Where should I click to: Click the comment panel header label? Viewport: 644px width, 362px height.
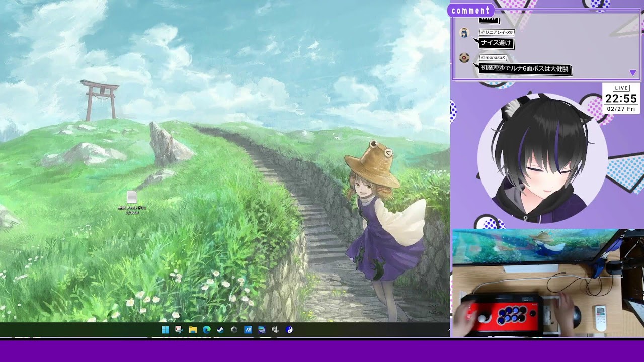(x=471, y=11)
